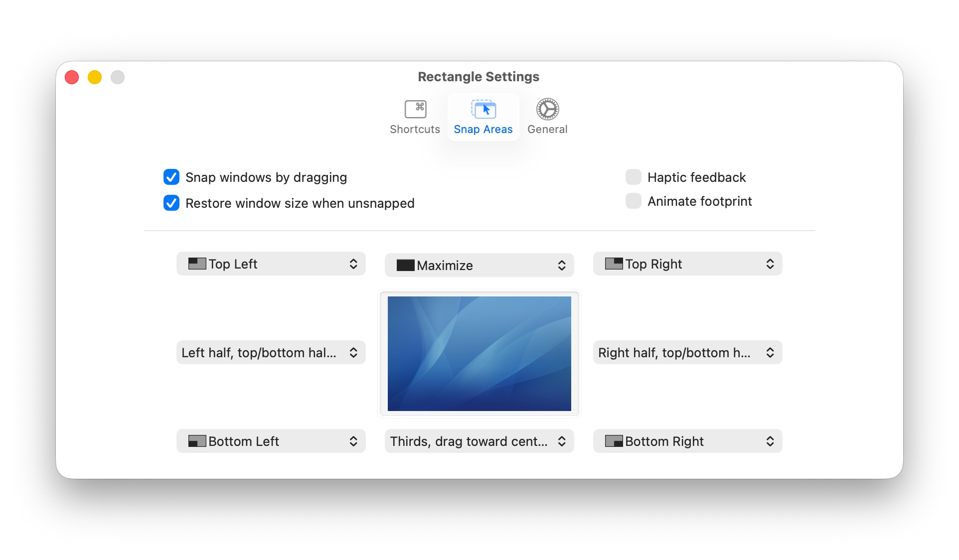The width and height of the screenshot is (959, 560).
Task: Click the Top Right layout icon
Action: tap(613, 264)
